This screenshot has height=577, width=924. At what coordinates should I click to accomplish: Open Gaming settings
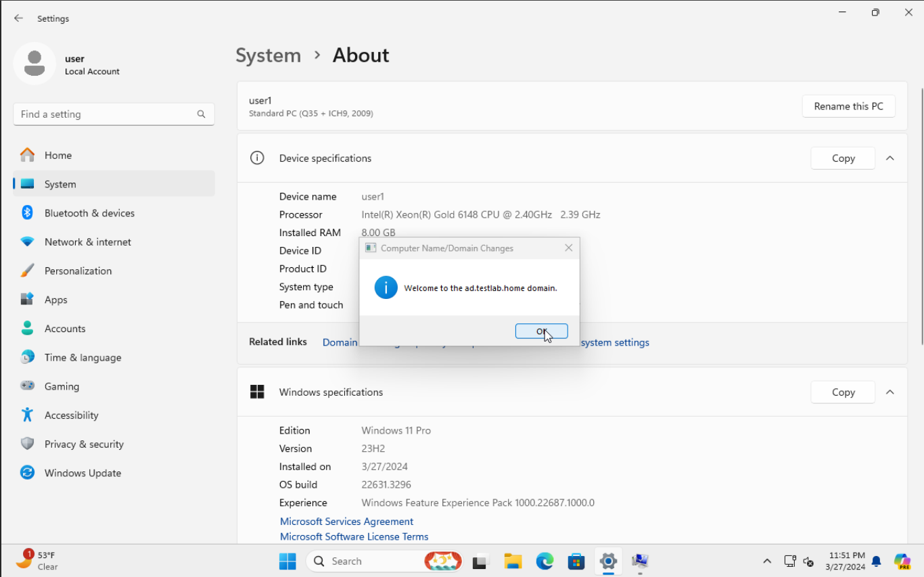click(114, 386)
